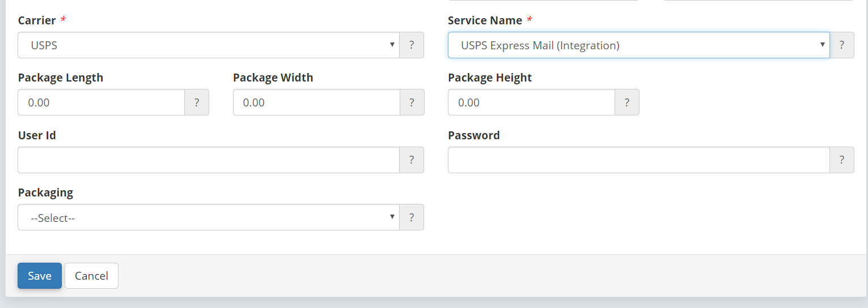
Task: Focus the Package Length input field
Action: [101, 102]
